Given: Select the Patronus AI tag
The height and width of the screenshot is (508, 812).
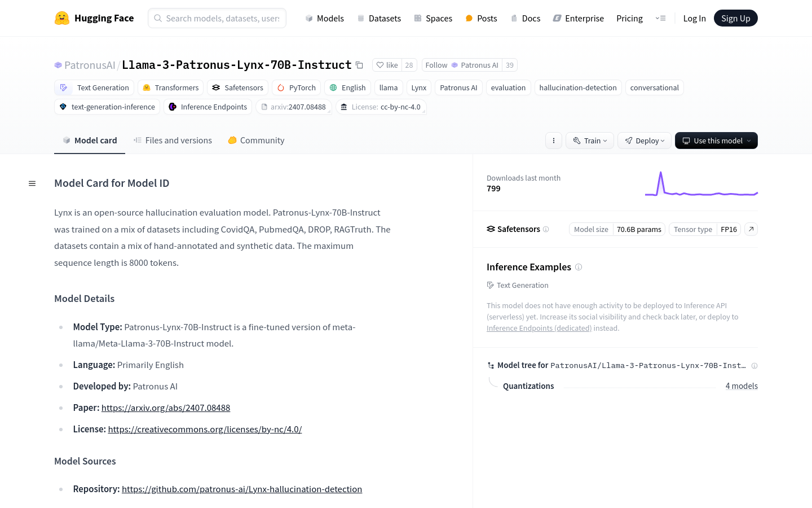Looking at the screenshot, I should [458, 87].
